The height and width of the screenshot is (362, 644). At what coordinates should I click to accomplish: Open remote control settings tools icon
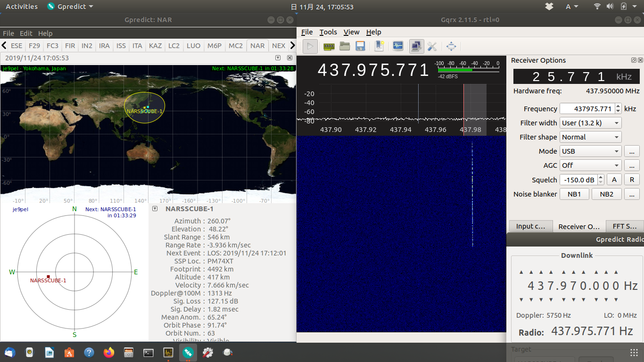coord(432,46)
